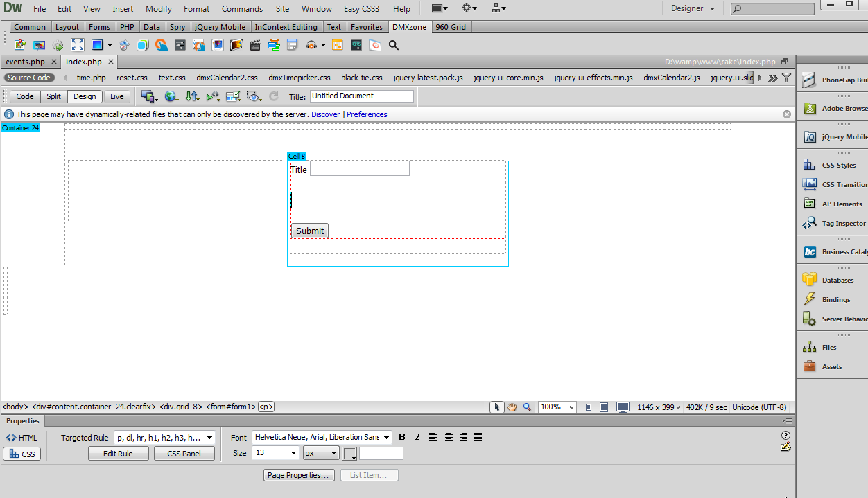Click Page Properties button
This screenshot has height=498, width=868.
point(300,475)
